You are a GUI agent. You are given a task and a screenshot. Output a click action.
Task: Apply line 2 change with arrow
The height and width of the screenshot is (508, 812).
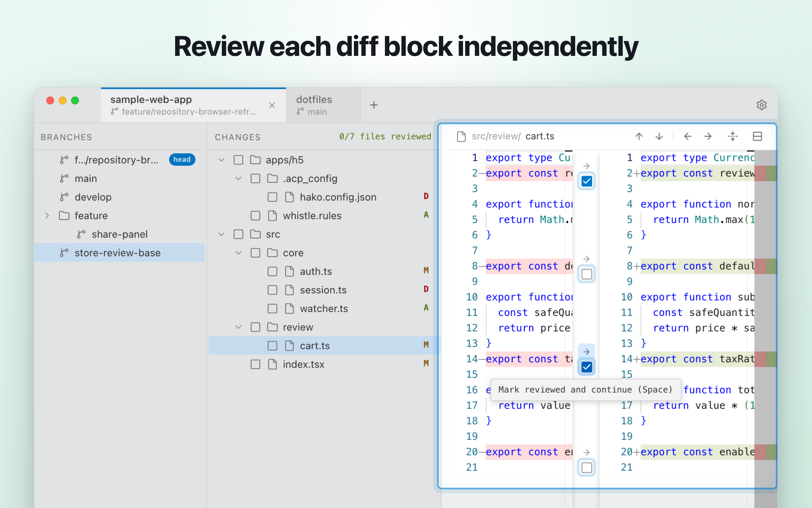(586, 166)
